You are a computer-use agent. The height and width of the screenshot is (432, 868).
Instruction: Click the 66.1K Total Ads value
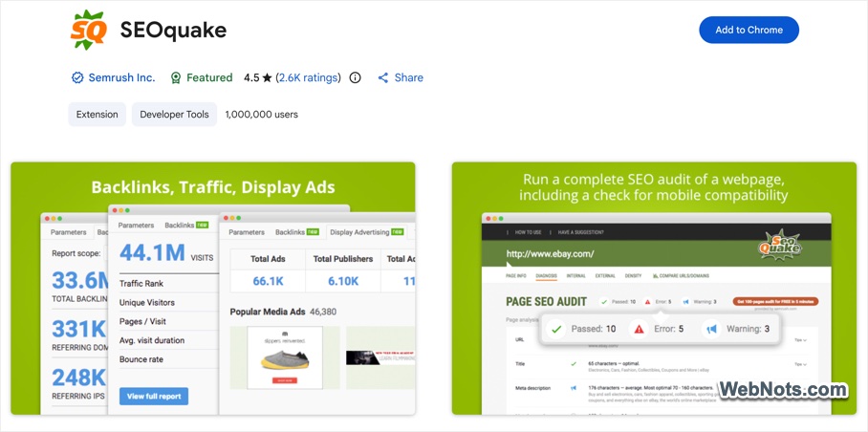(268, 281)
